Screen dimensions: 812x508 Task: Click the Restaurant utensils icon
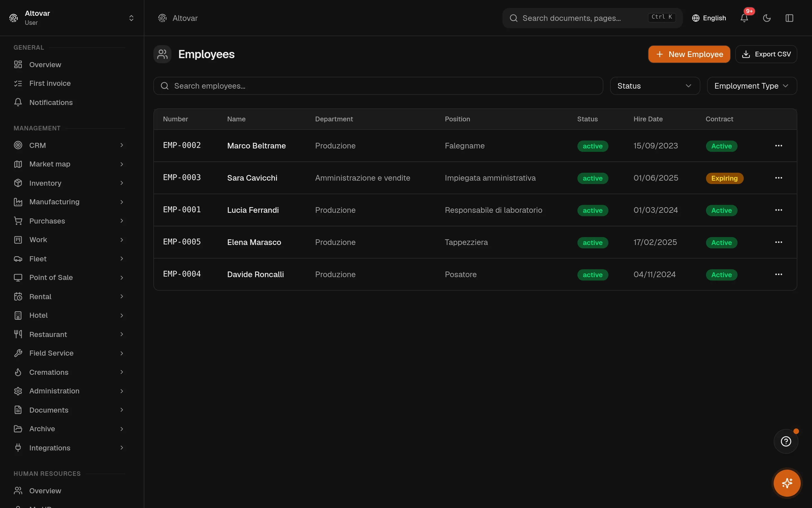(18, 334)
